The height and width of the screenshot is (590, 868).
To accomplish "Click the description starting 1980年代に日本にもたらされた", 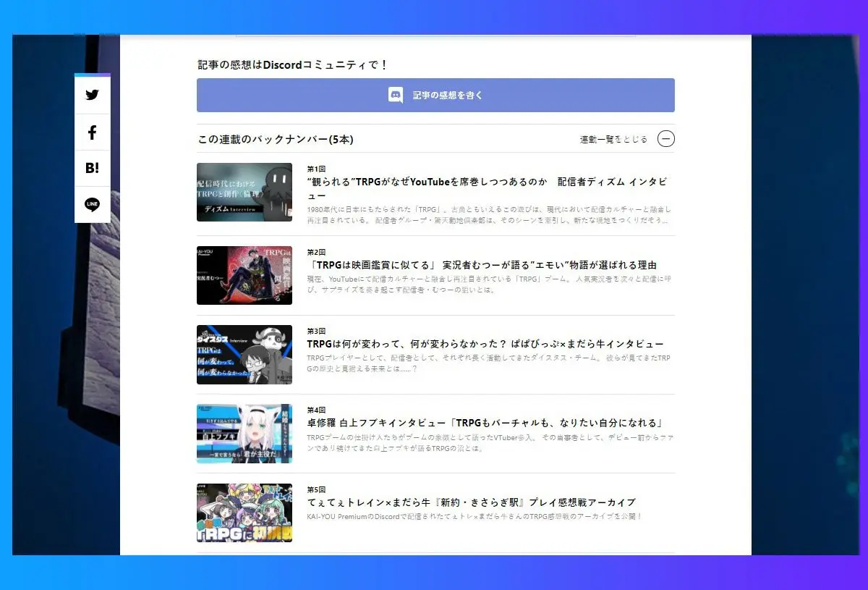I will tap(489, 214).
